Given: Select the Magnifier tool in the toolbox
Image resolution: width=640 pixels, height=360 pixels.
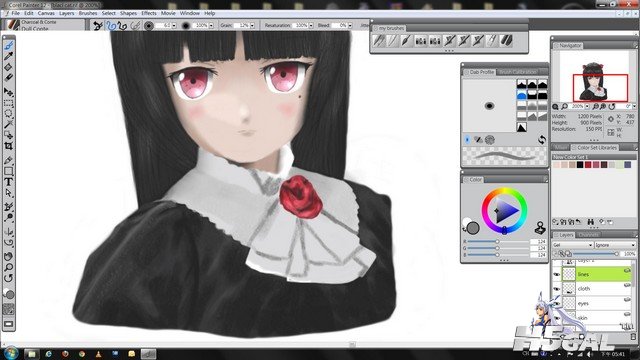Looking at the screenshot, I should [9, 267].
